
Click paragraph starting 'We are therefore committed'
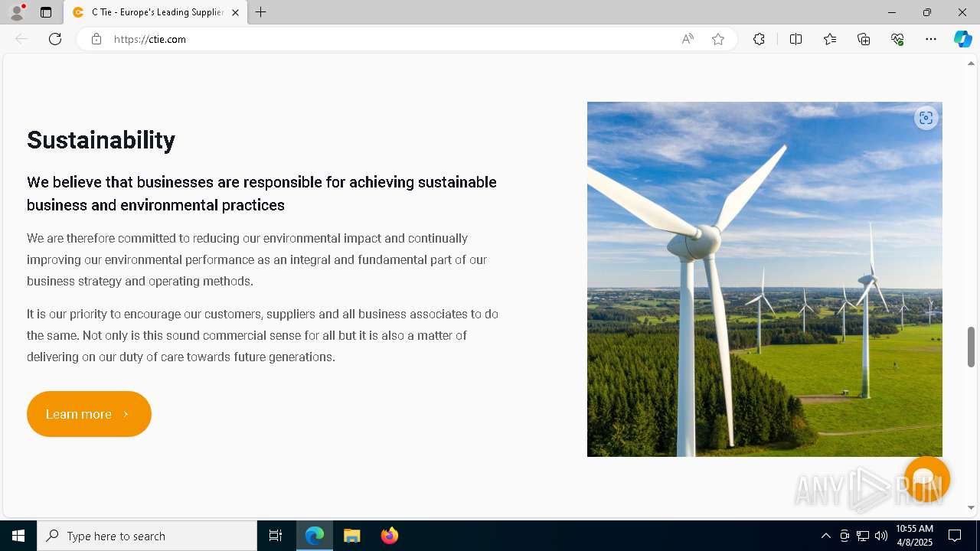point(257,259)
